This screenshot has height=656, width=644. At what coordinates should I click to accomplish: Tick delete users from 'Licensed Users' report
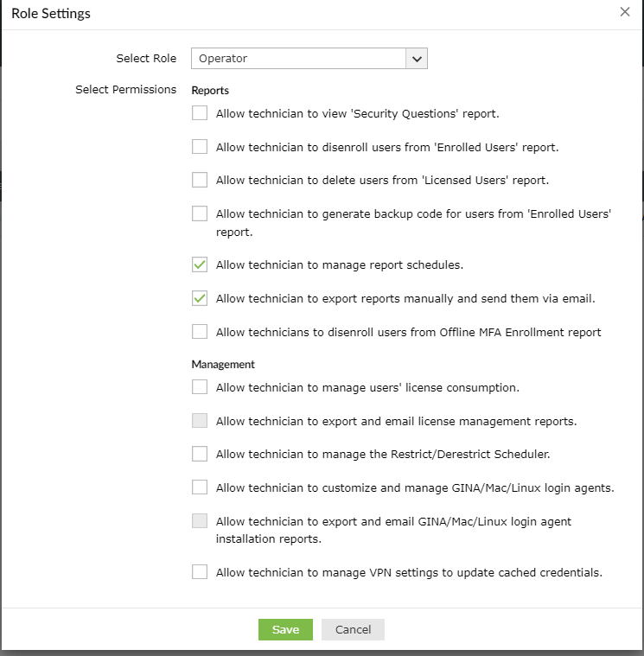200,180
